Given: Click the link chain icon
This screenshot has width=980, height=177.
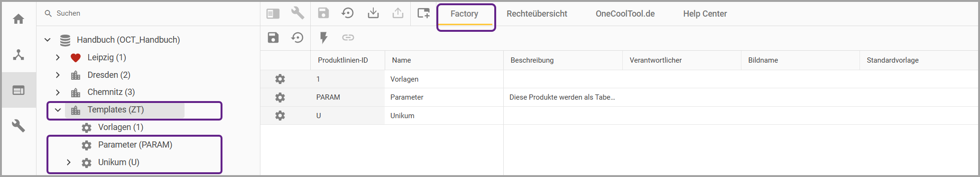Looking at the screenshot, I should point(348,37).
